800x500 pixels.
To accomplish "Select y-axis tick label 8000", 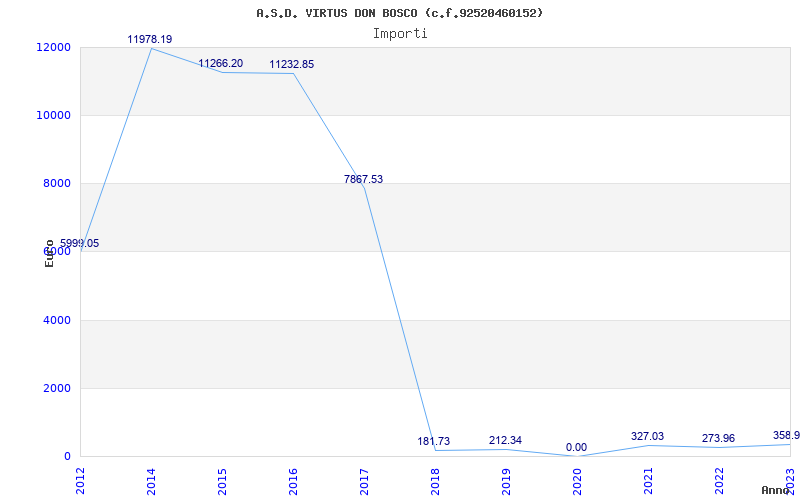I will [x=56, y=184].
